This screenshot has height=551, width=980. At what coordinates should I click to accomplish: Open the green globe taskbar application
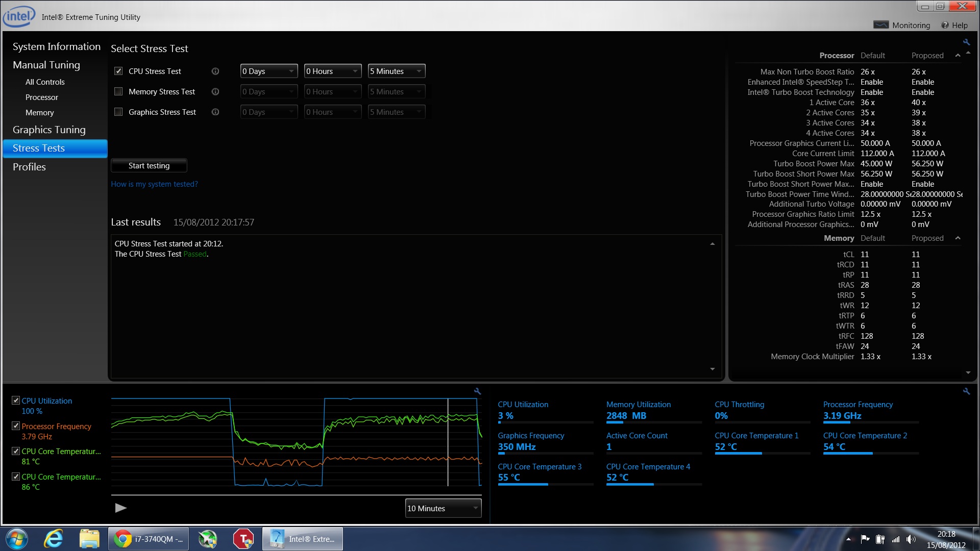[x=208, y=539]
